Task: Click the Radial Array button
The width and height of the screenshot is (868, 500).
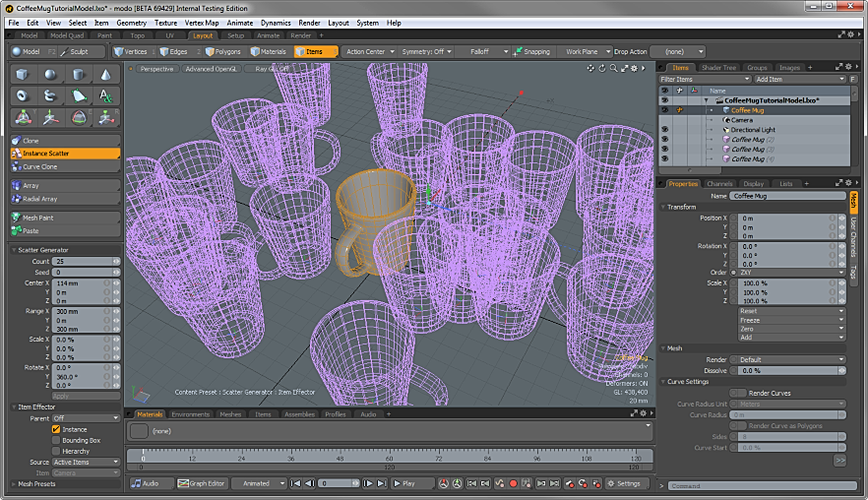Action: (x=65, y=199)
